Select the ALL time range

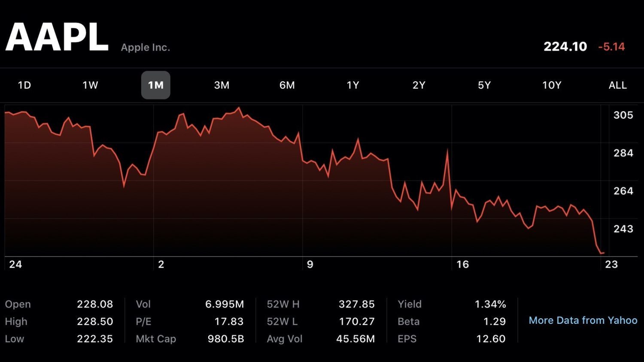click(617, 85)
